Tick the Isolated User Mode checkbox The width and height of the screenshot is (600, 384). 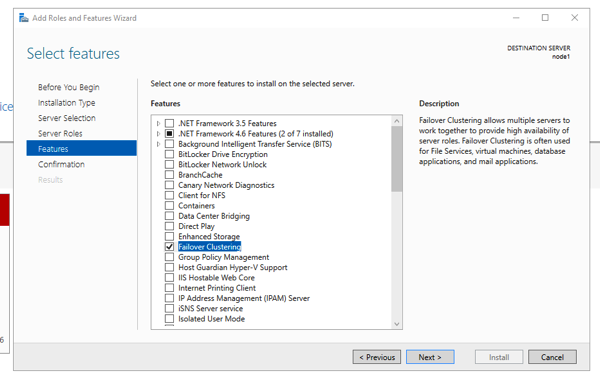point(169,319)
